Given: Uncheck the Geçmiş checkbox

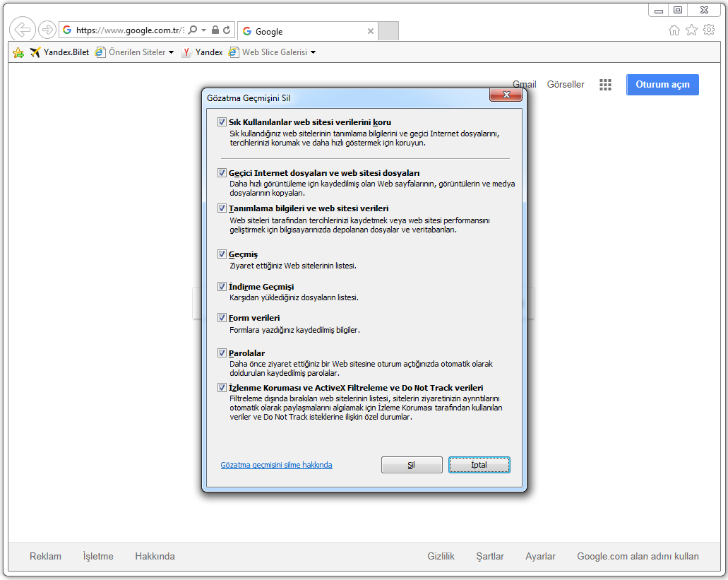Looking at the screenshot, I should pos(222,254).
